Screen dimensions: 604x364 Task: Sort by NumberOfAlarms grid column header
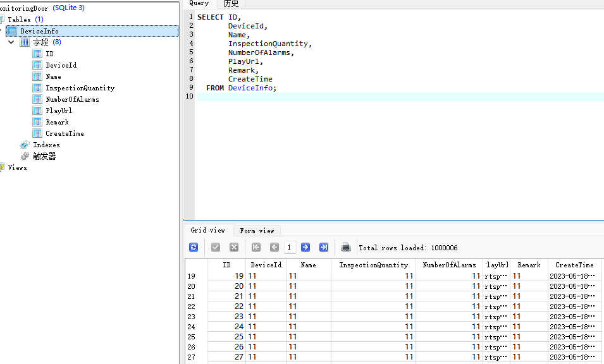click(x=449, y=265)
